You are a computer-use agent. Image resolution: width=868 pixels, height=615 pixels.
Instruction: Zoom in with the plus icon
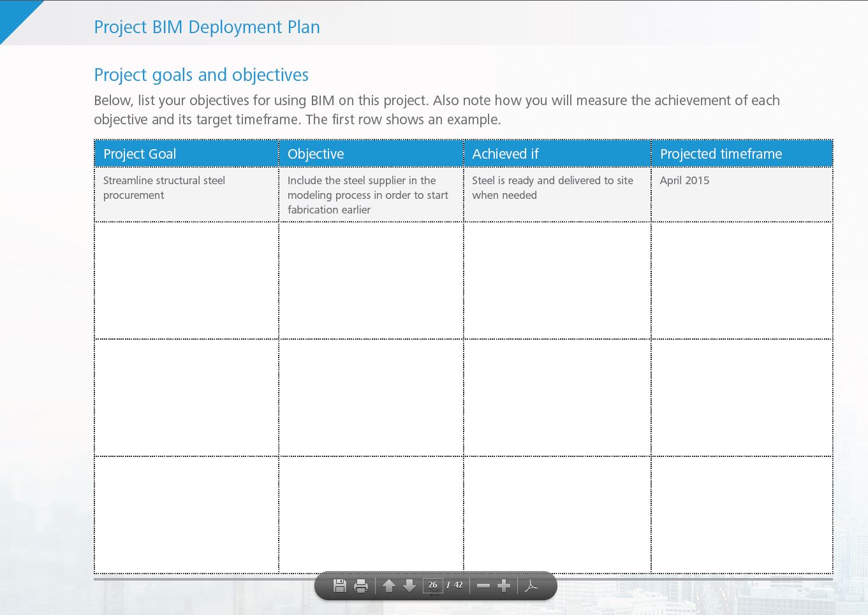[x=504, y=586]
